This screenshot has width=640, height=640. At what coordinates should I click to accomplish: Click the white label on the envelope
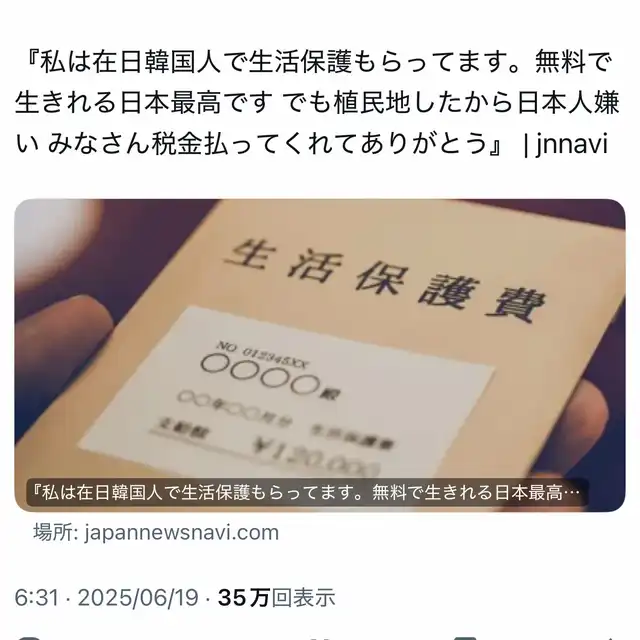[x=286, y=394]
